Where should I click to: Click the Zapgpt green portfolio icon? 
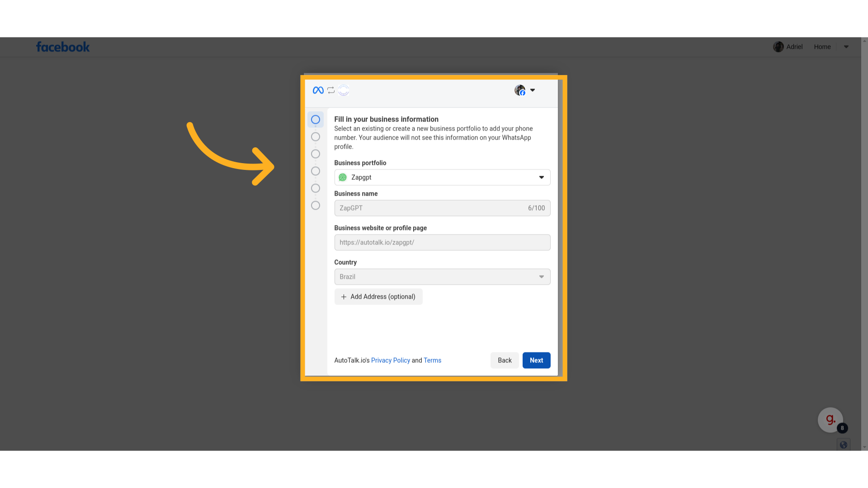pos(343,178)
